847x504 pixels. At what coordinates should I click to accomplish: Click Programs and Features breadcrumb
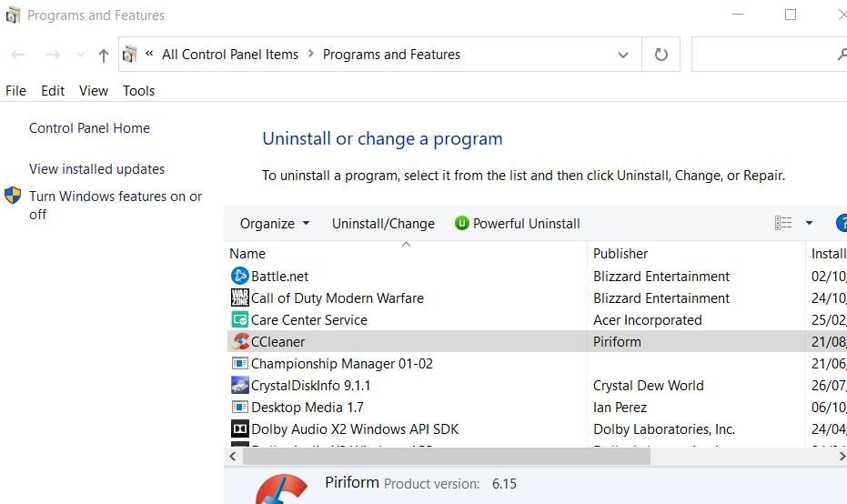[391, 55]
